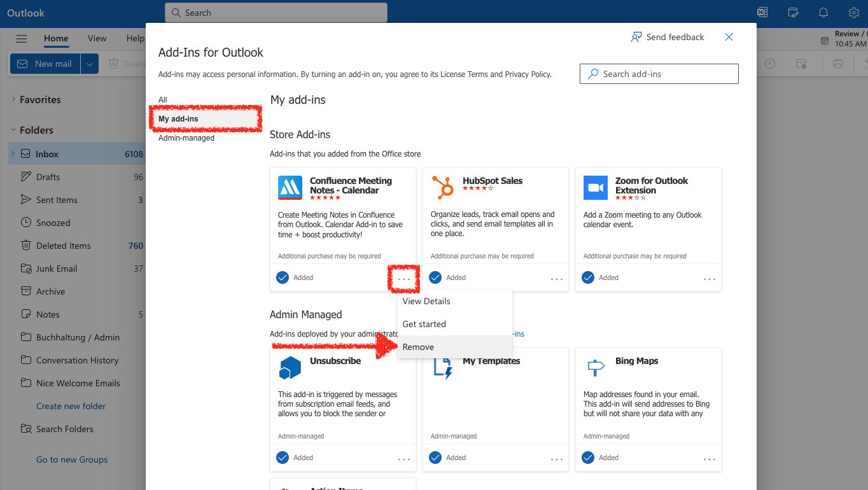Viewport: 868px width, 490px height.
Task: Click the Confluence Meeting Notes add-in logo
Action: point(290,188)
